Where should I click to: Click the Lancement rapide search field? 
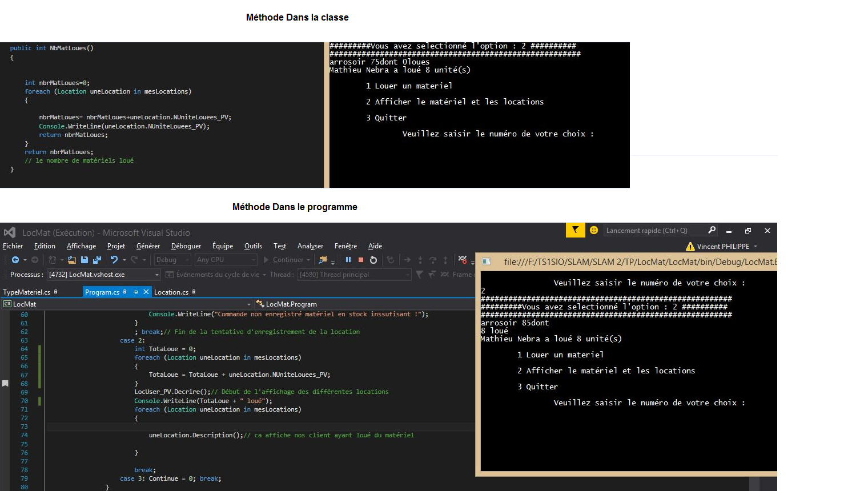(657, 230)
